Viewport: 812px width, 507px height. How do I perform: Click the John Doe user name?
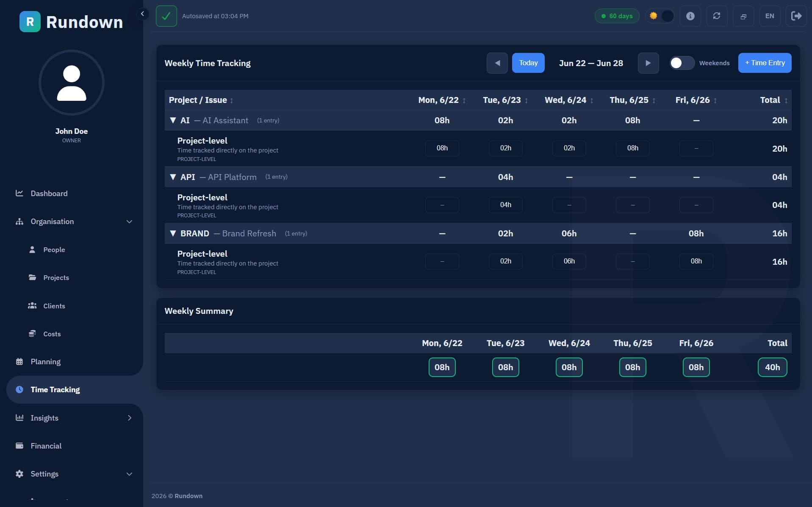[x=72, y=131]
